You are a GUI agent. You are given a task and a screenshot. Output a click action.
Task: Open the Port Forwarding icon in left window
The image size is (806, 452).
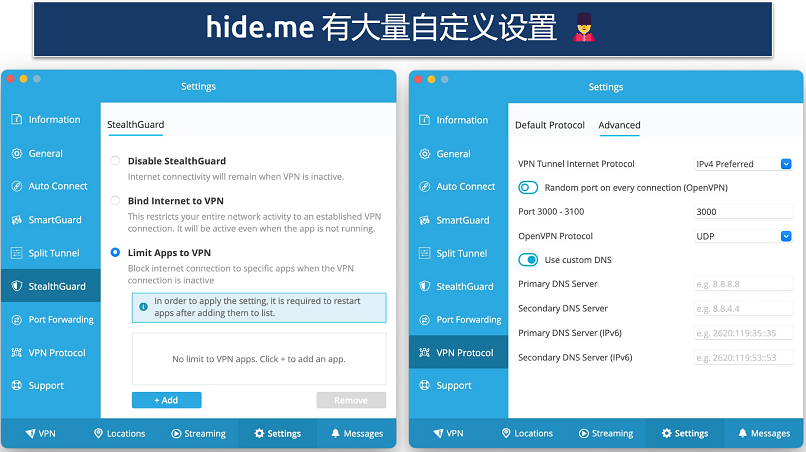(x=16, y=319)
